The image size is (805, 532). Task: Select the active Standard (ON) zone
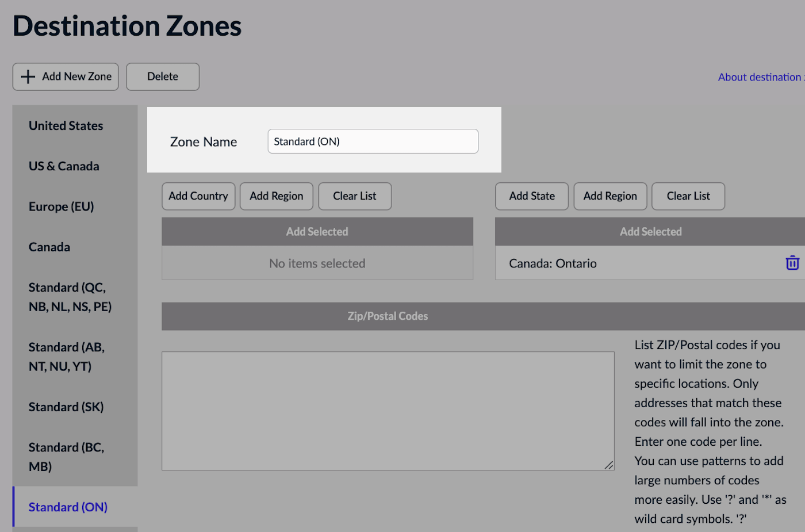(x=68, y=507)
